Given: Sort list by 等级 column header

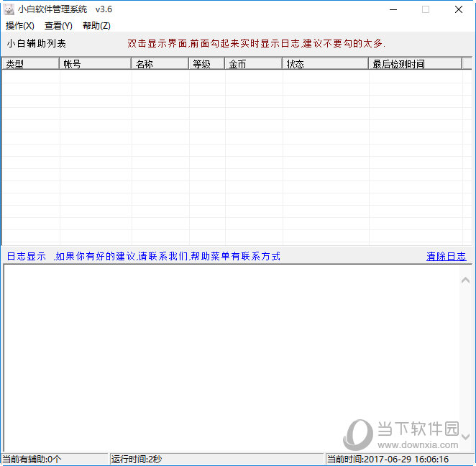Looking at the screenshot, I should tap(207, 64).
